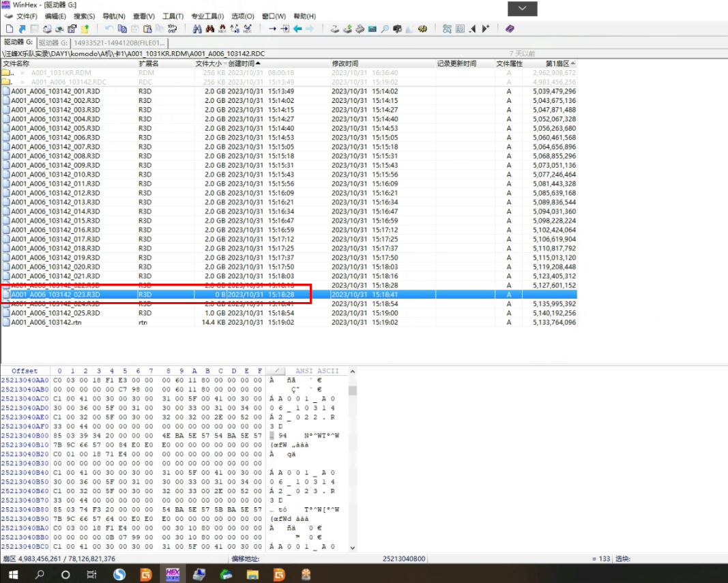Viewport: 728px width, 583px height.
Task: Click the Open Folder toolbar icon
Action: pyautogui.click(x=85, y=29)
